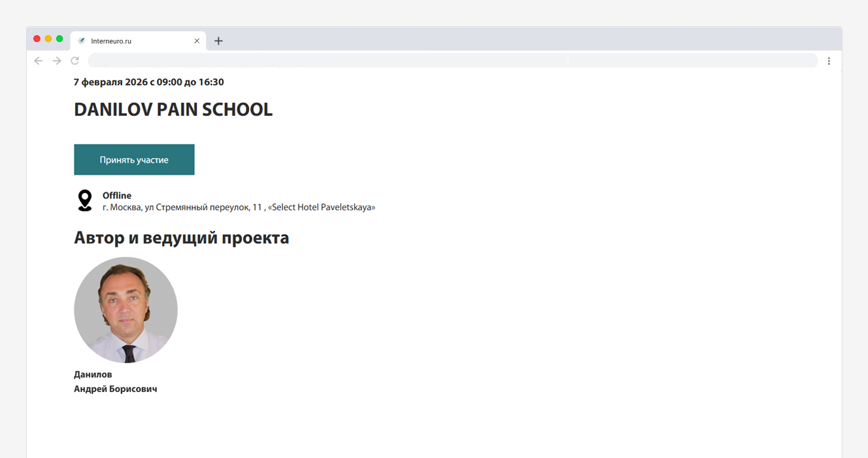The height and width of the screenshot is (458, 868).
Task: Click the browser address bar
Action: point(451,60)
